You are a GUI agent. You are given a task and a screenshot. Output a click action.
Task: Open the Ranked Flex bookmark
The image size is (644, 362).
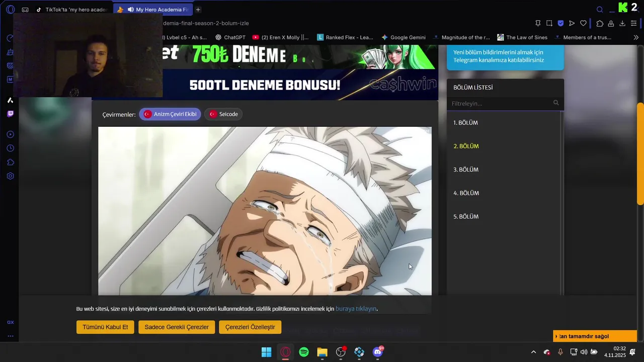click(x=345, y=37)
